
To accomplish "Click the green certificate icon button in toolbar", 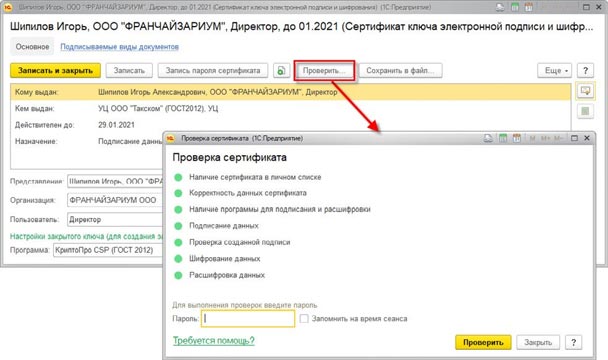I will coord(281,71).
